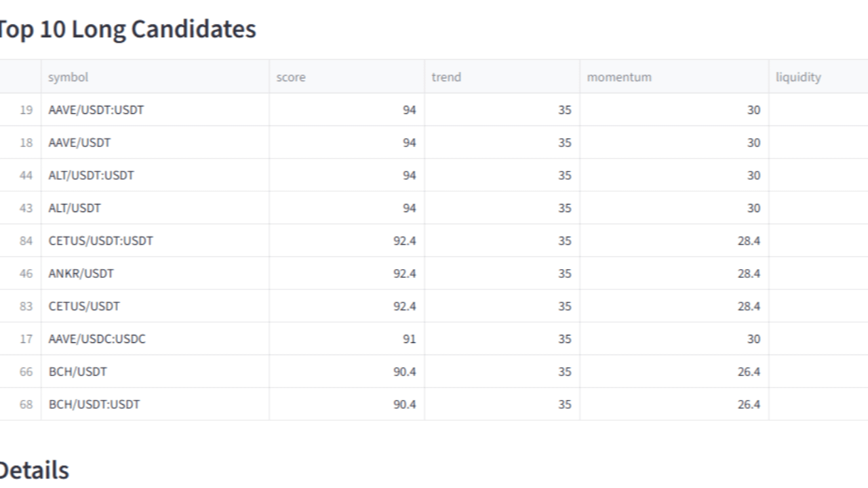Select the BCH/USDT:USDT symbol cell
Viewport: 868px width, 488px height.
coord(155,404)
